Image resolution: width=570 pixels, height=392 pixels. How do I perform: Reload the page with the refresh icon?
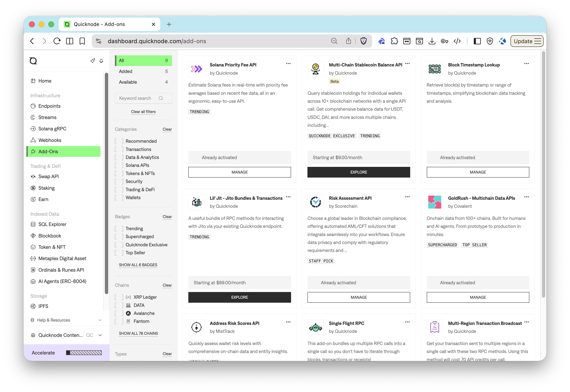pyautogui.click(x=57, y=41)
